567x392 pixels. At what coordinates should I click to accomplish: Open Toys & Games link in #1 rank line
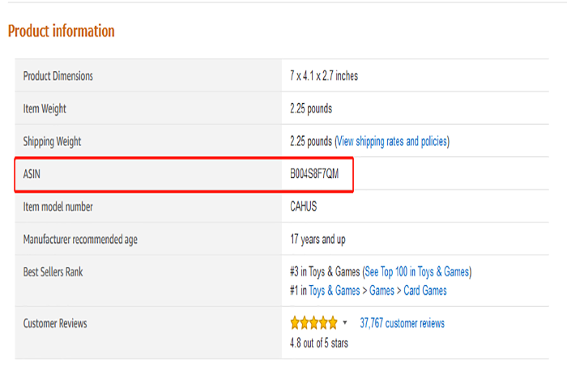334,291
